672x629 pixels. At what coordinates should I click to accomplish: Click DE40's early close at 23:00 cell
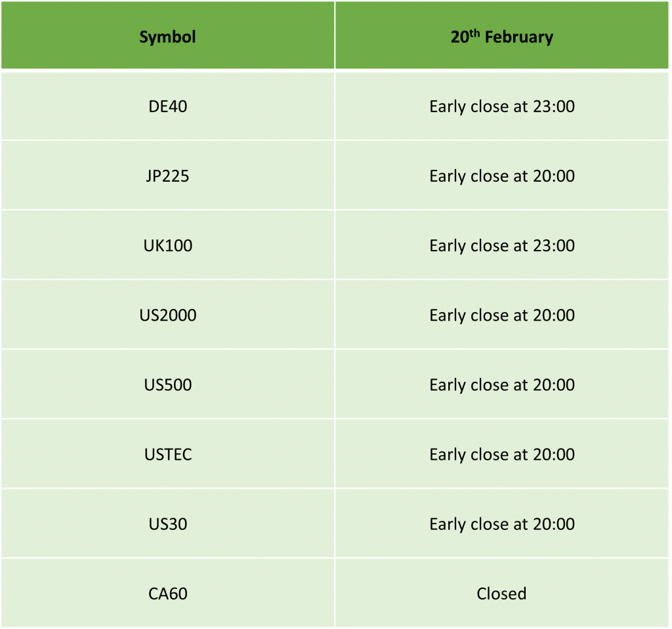501,106
